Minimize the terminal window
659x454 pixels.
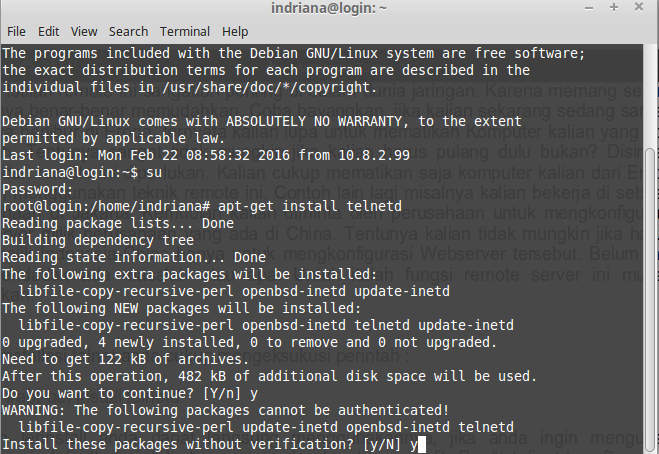coord(589,8)
